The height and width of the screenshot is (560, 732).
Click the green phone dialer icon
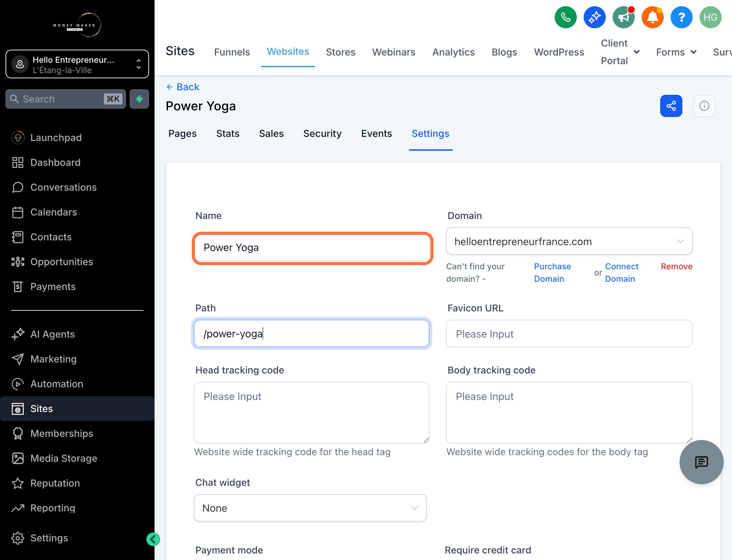pos(565,17)
